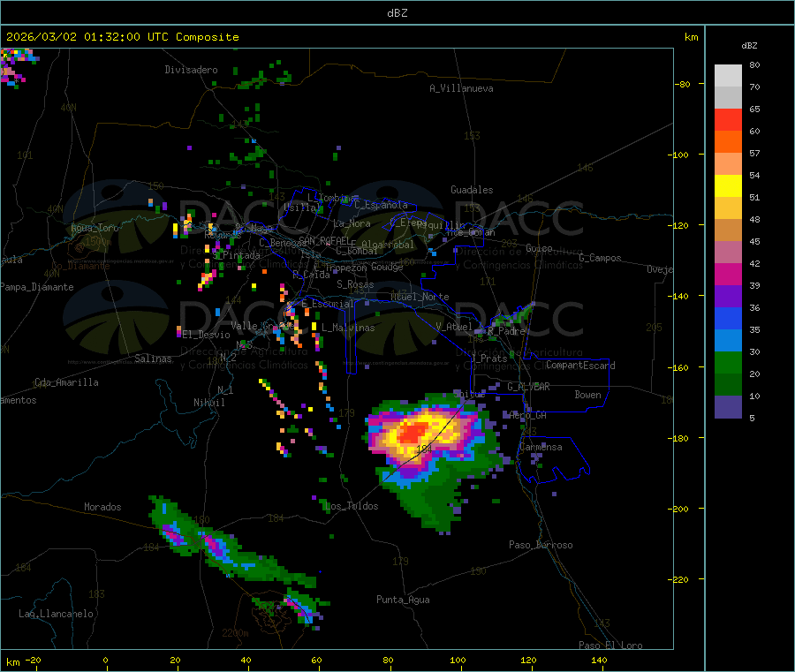
Task: Select the El_Desvio map label
Action: (206, 335)
